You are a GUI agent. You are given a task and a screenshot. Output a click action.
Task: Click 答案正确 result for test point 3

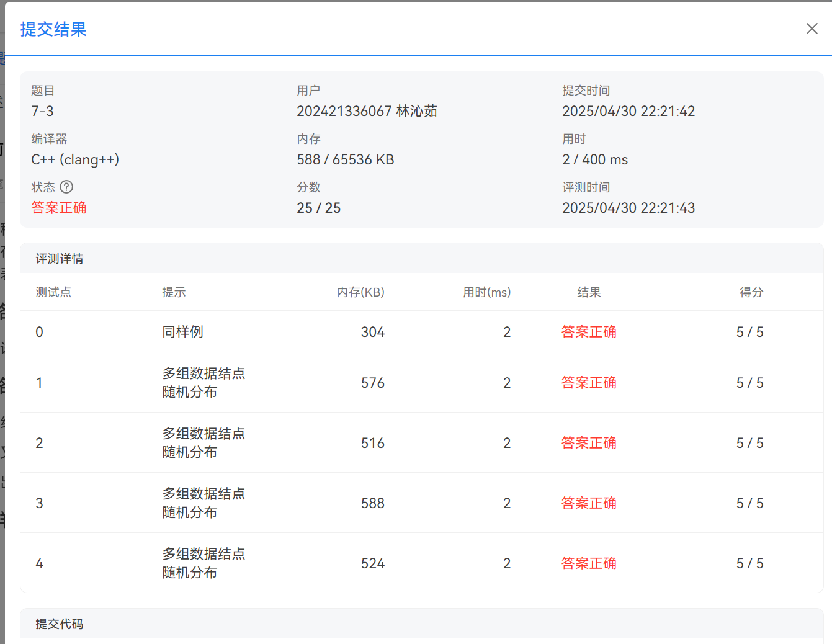589,503
